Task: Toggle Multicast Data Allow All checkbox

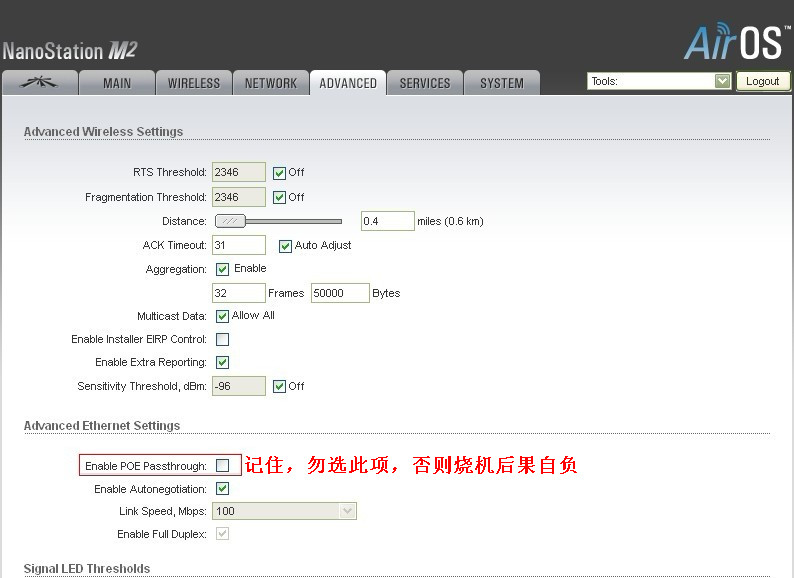Action: 222,316
